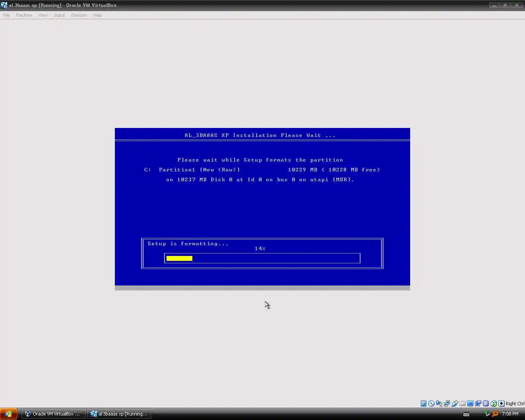This screenshot has height=420, width=525.
Task: Click the 10237 MB Disk 0 line
Action: (260, 180)
